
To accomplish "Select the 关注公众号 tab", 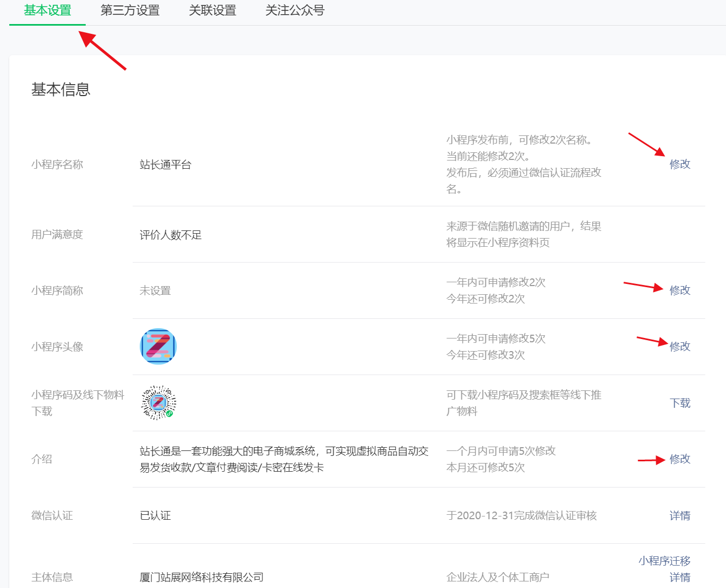I will click(295, 11).
